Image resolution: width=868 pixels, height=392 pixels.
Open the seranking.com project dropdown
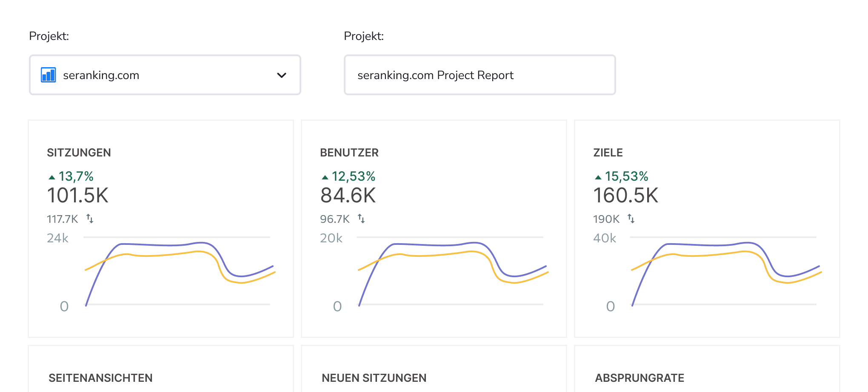click(165, 75)
